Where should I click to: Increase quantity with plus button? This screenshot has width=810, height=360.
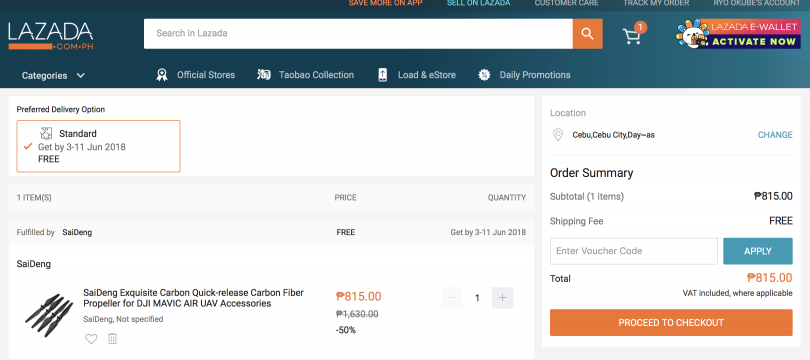pyautogui.click(x=503, y=298)
